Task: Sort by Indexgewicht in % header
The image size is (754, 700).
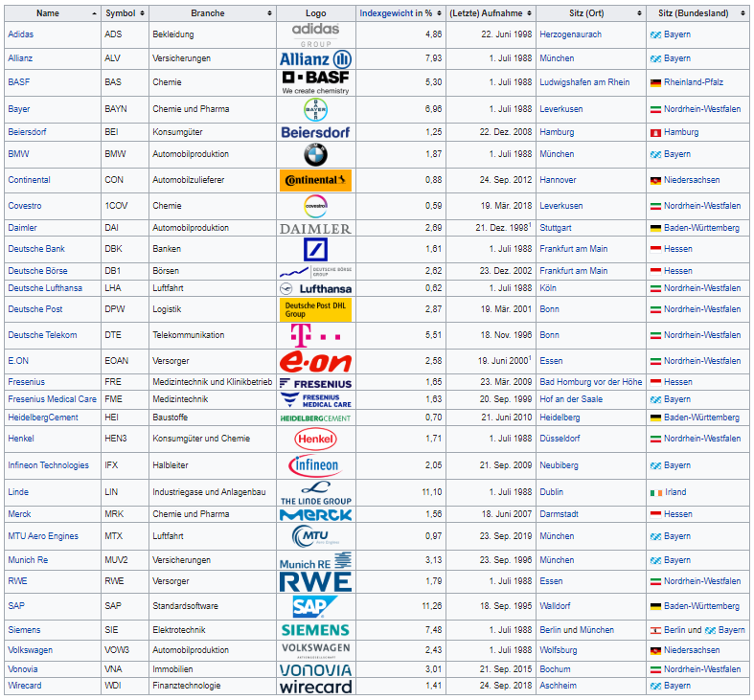Action: 400,13
